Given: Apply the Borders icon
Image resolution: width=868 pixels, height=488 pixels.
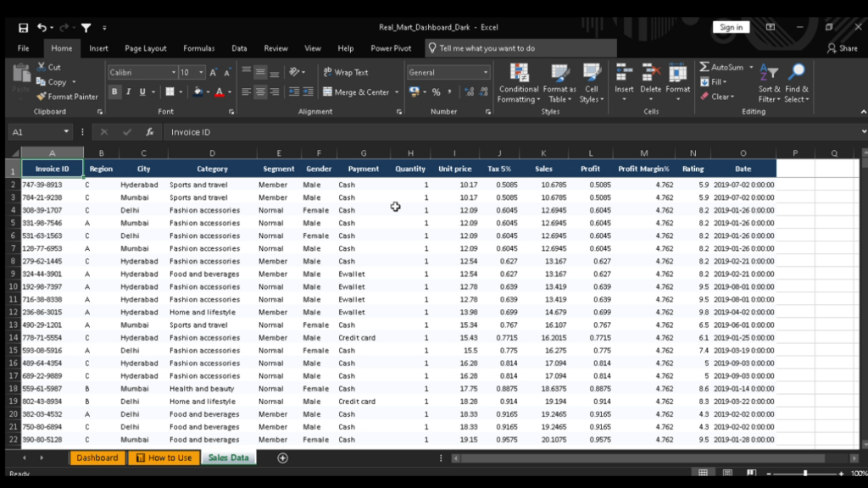Looking at the screenshot, I should pos(170,91).
